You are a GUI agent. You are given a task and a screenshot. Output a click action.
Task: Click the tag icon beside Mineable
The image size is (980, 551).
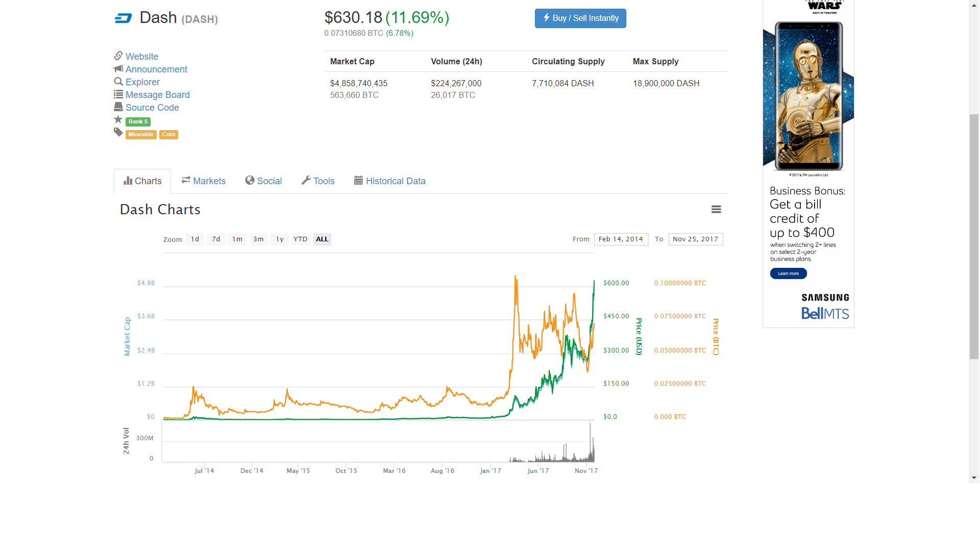coord(118,133)
